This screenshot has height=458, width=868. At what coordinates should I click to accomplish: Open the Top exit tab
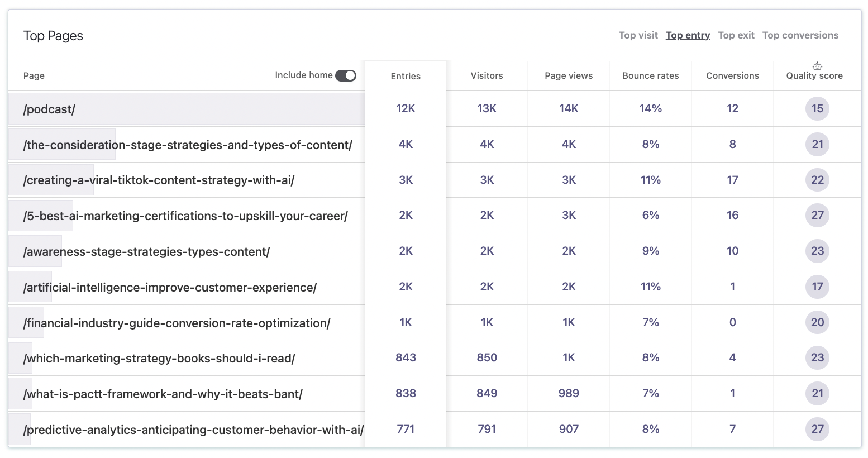click(x=736, y=35)
